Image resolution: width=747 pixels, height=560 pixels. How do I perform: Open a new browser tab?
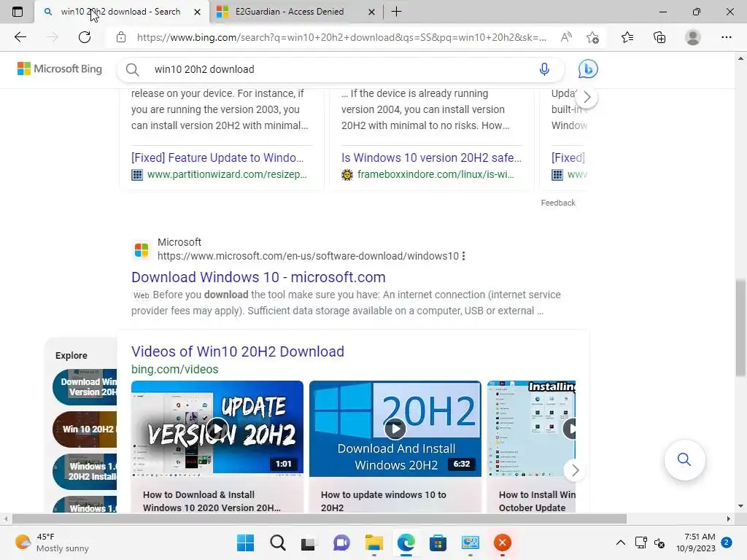(x=396, y=12)
